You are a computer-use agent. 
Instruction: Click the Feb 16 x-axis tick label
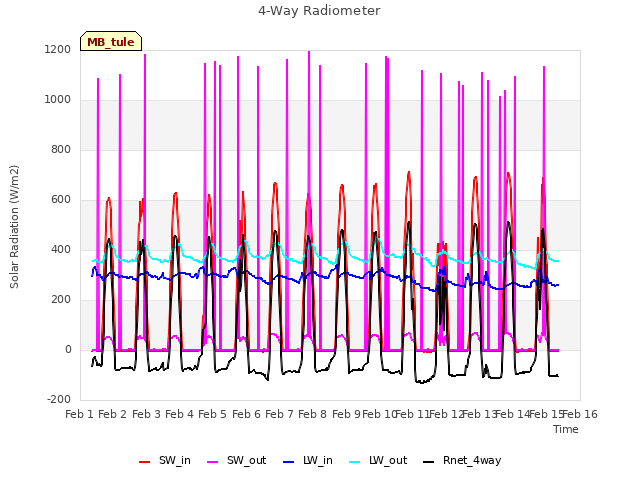(x=580, y=414)
